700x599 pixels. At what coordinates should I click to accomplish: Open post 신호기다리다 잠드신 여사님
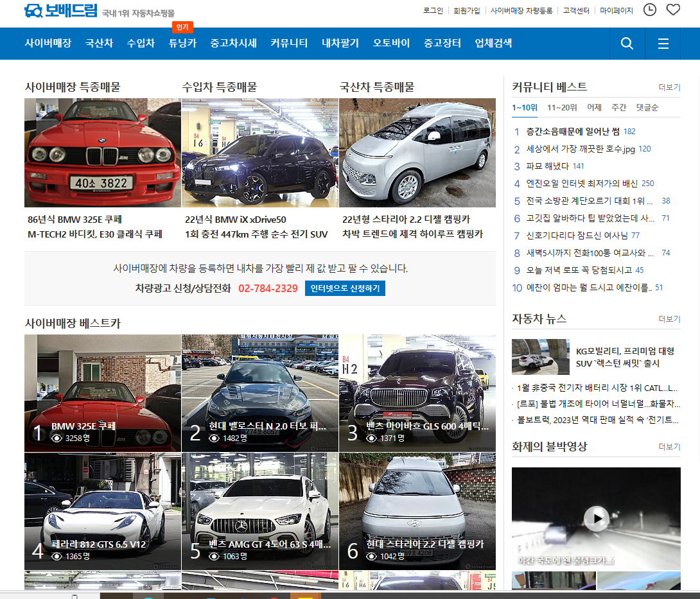(577, 236)
